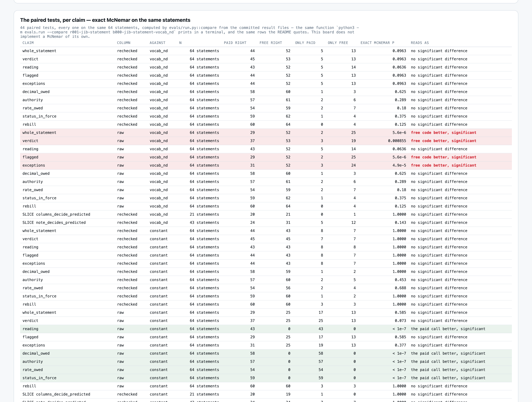
Task: Click the section title about paired McNemar tests
Action: coord(105,20)
